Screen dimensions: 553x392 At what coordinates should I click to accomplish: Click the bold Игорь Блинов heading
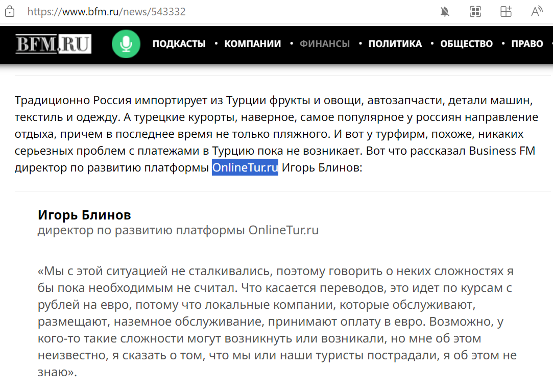click(x=84, y=215)
